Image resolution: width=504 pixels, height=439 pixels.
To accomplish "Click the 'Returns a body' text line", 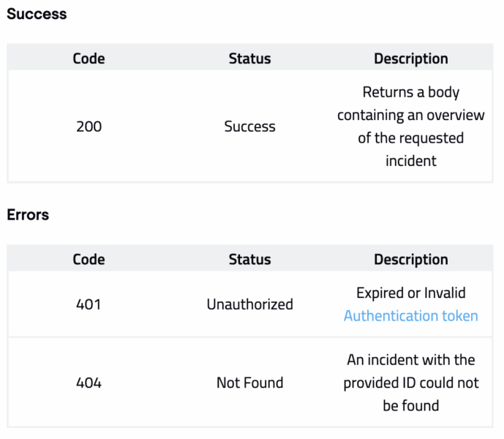I will point(410,93).
